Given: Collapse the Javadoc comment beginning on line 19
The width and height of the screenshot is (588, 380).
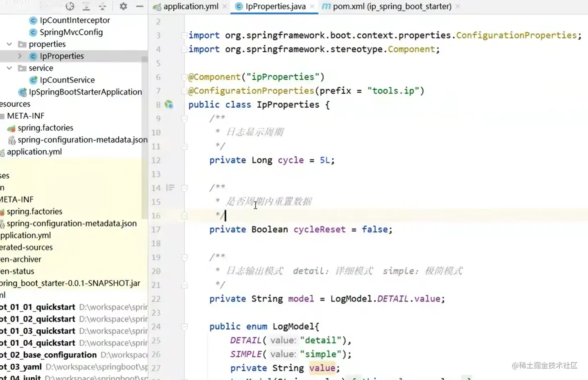Looking at the screenshot, I should pyautogui.click(x=185, y=257).
